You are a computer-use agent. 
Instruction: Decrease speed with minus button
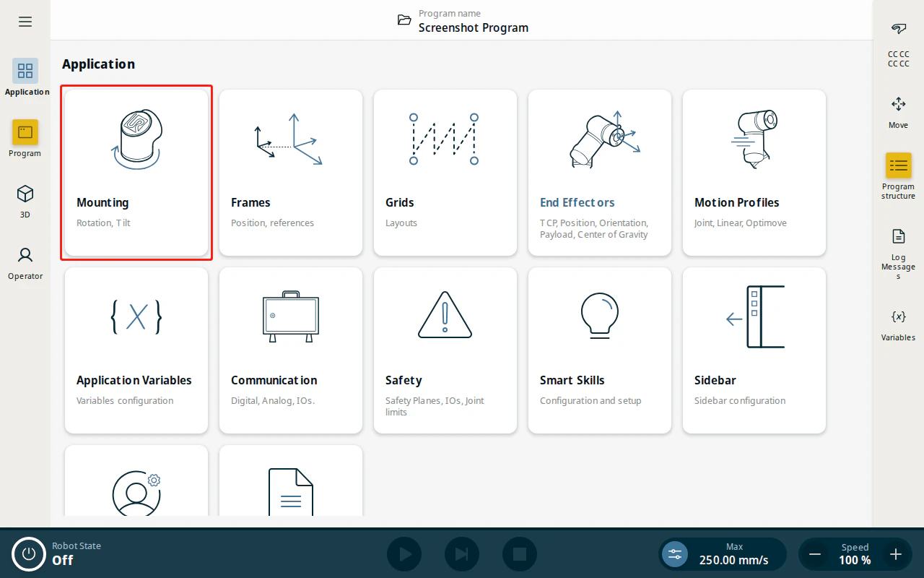[815, 554]
